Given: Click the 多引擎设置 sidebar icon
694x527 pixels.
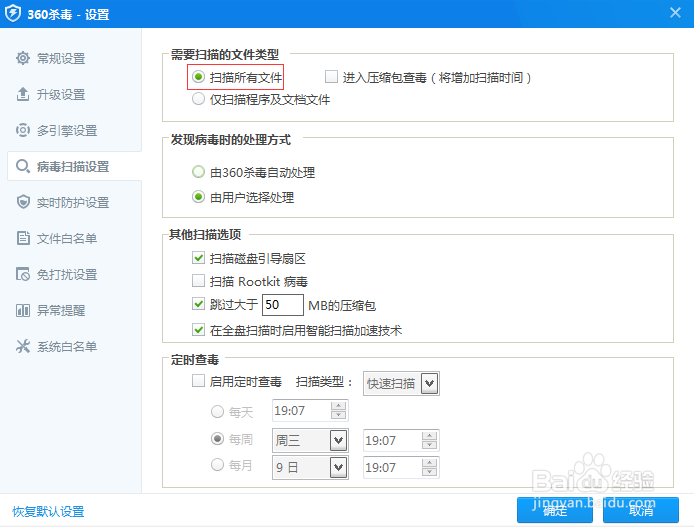Looking at the screenshot, I should click(23, 130).
